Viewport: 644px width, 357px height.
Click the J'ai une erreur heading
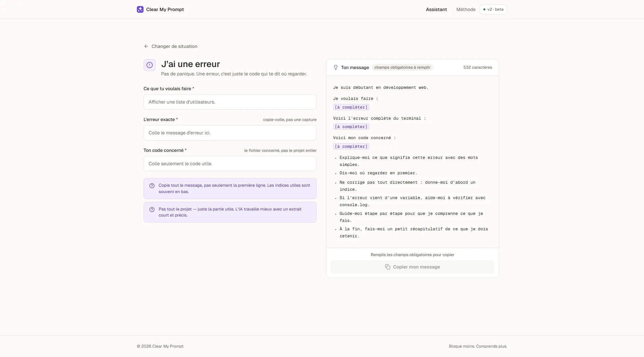(191, 64)
